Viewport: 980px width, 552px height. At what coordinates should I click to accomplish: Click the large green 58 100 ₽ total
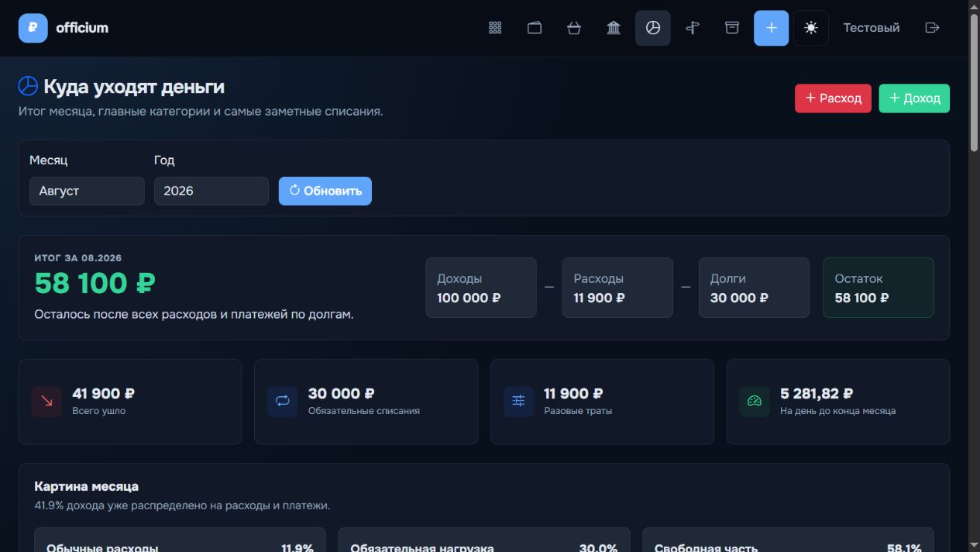point(95,284)
